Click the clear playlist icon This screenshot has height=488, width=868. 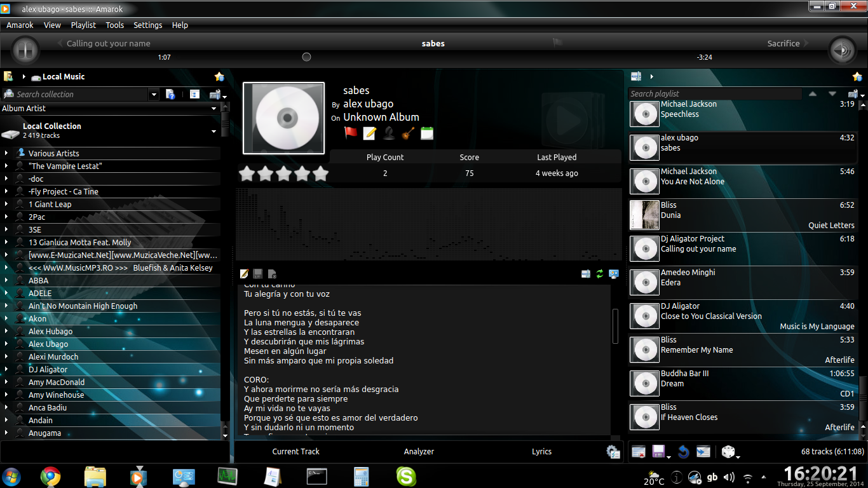[639, 452]
